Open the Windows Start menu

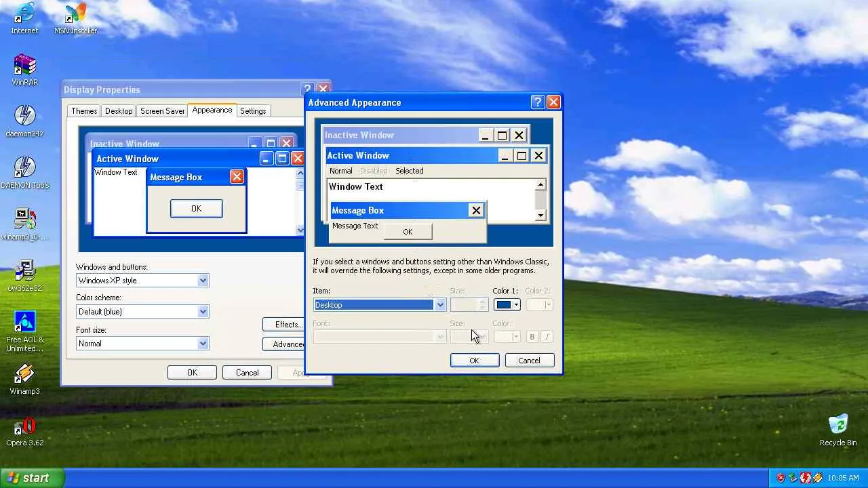click(32, 478)
